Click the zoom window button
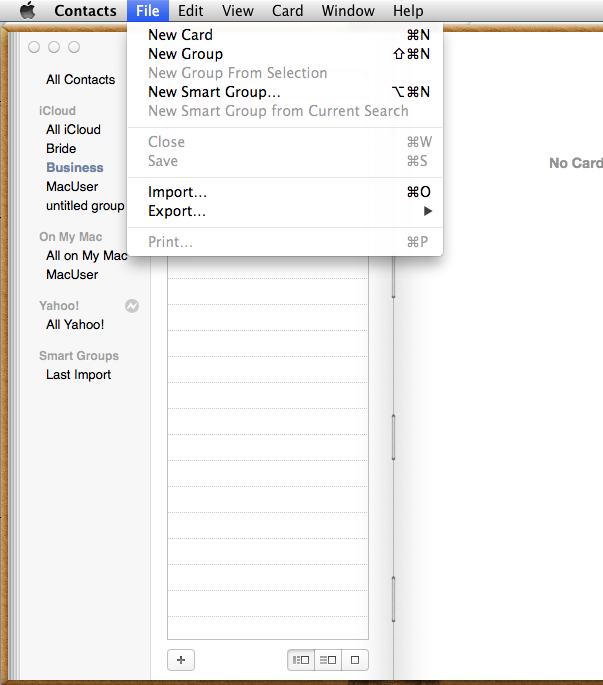The height and width of the screenshot is (685, 603). point(74,47)
